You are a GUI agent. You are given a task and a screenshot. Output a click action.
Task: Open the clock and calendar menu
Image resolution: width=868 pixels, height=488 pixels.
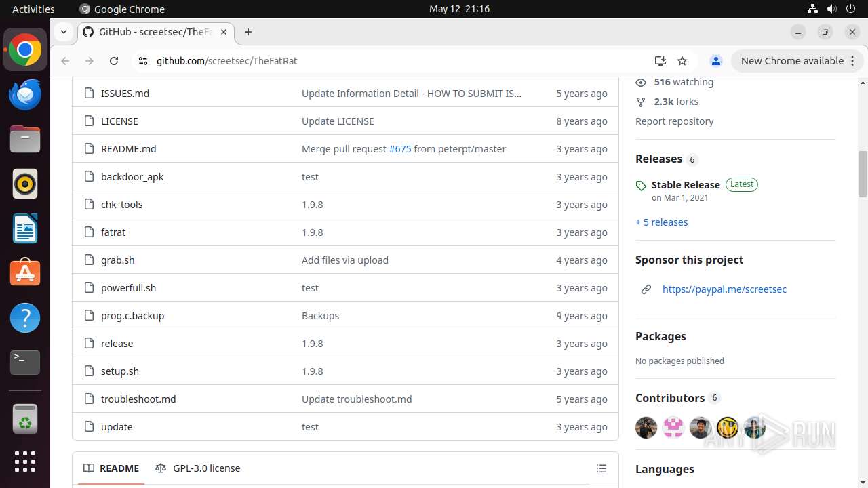459,9
